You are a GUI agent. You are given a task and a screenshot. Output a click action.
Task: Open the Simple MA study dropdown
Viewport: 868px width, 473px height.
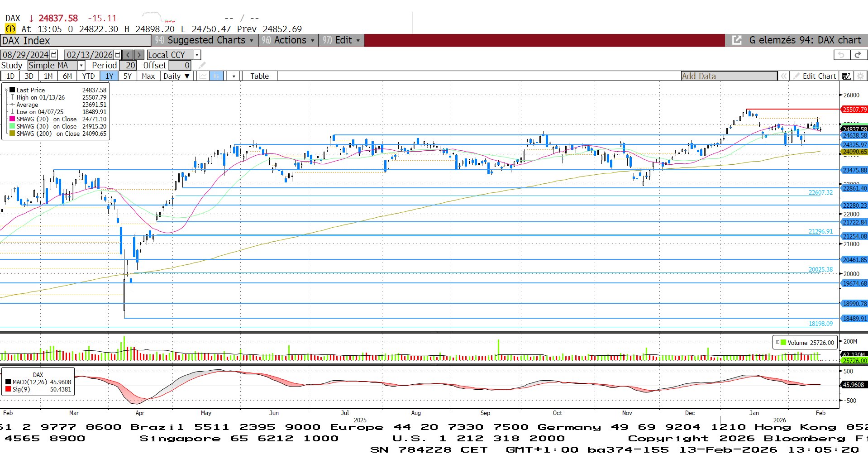tap(81, 66)
